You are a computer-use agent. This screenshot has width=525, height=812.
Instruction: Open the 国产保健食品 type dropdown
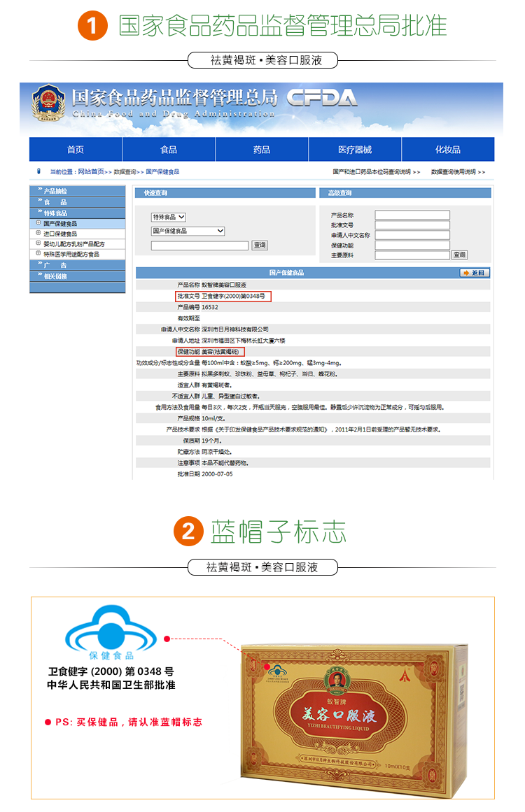coord(188,231)
